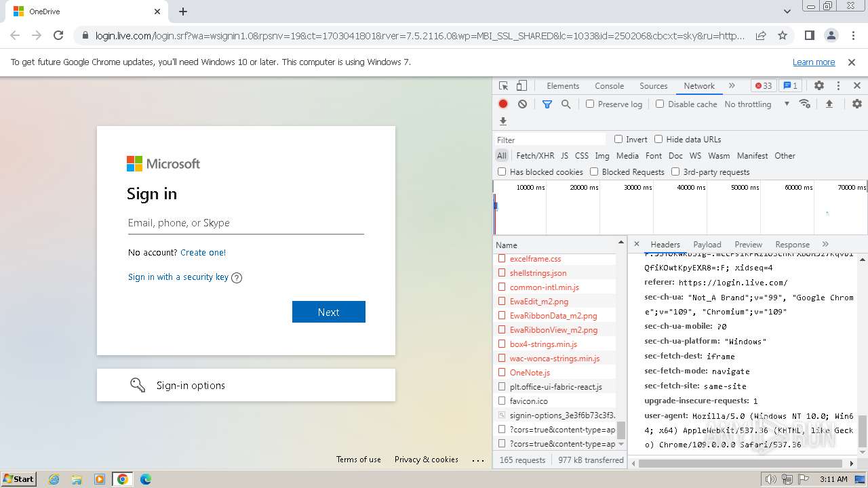
Task: Export HAR download icon
Action: [x=503, y=121]
